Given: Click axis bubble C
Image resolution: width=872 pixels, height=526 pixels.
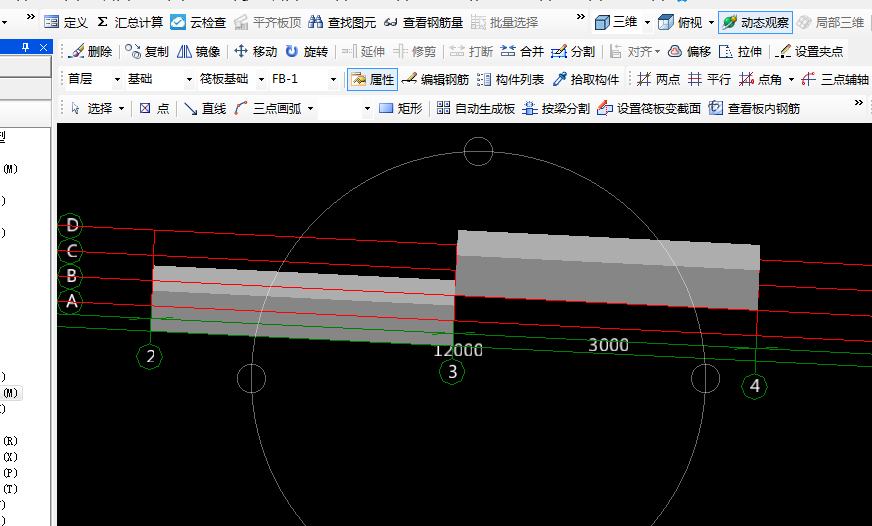Looking at the screenshot, I should (x=71, y=251).
